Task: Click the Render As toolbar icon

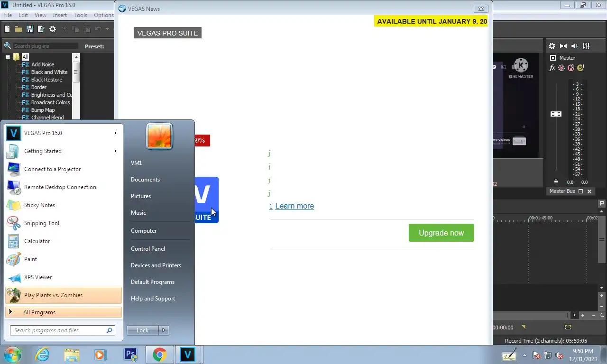Action: (x=41, y=29)
